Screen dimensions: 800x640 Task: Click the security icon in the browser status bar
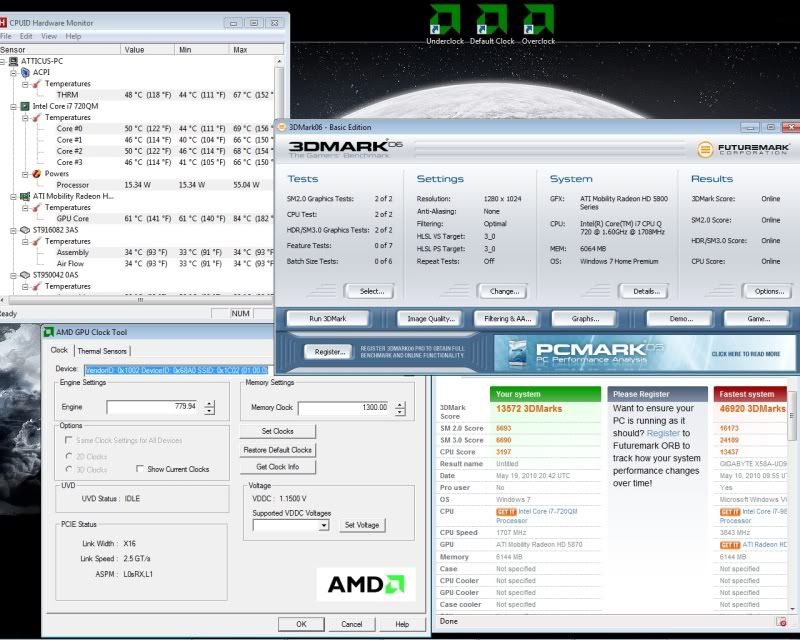point(781,622)
